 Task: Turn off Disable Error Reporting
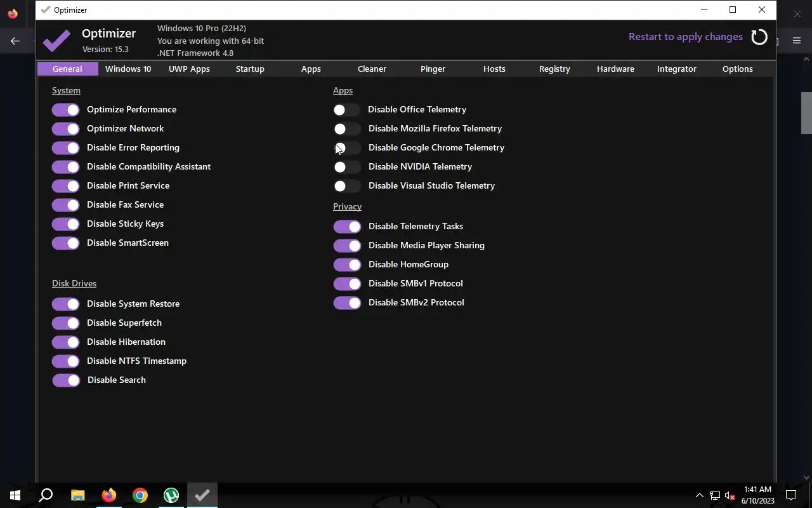click(66, 148)
